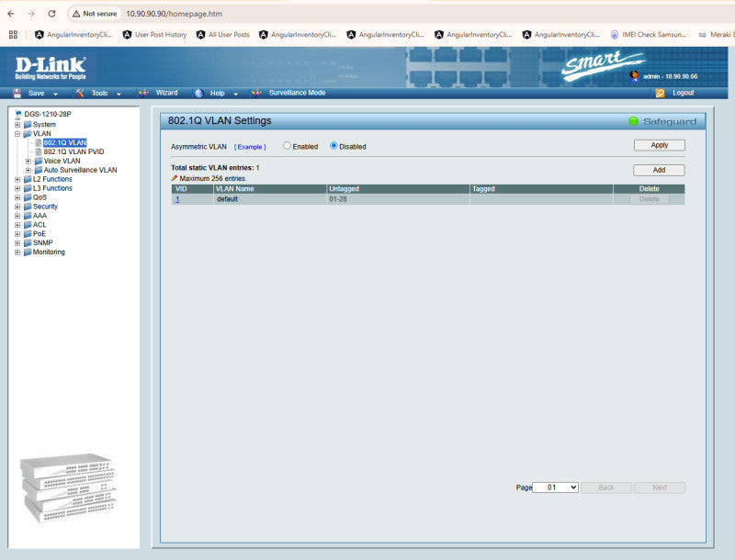Image resolution: width=735 pixels, height=560 pixels.
Task: Switch to Surveillance Mode
Action: pos(297,93)
